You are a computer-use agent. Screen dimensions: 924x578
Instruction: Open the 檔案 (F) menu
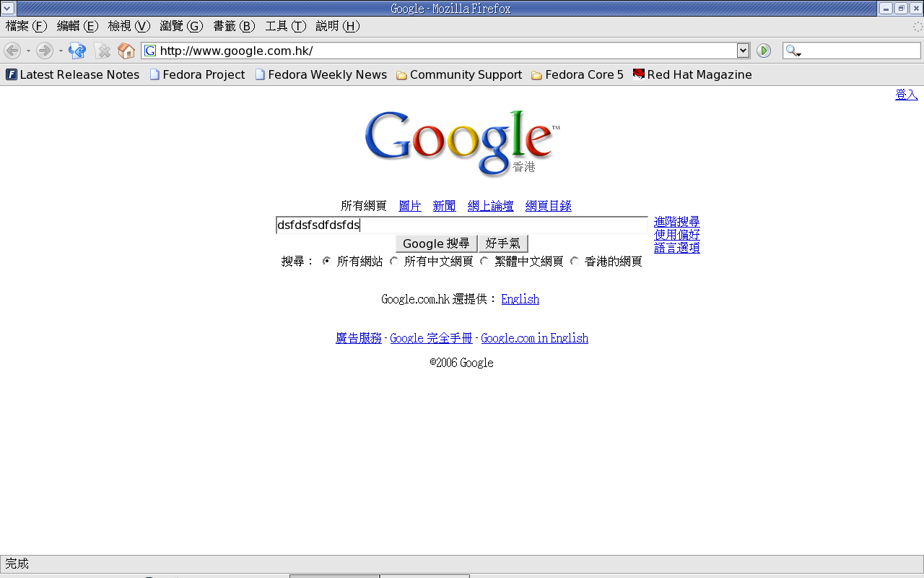(26, 26)
